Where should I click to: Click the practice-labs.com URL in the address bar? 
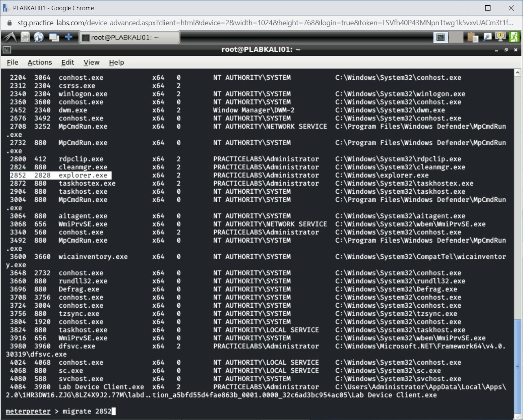click(163, 24)
